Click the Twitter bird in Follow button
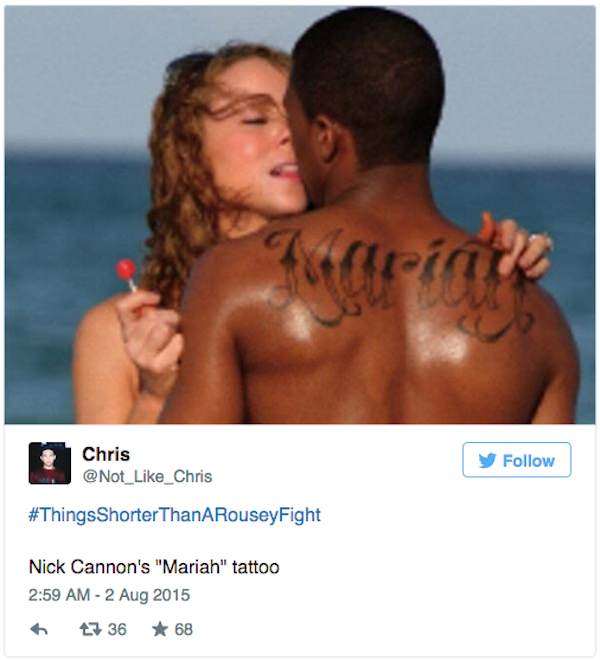The image size is (600, 660). pos(488,460)
